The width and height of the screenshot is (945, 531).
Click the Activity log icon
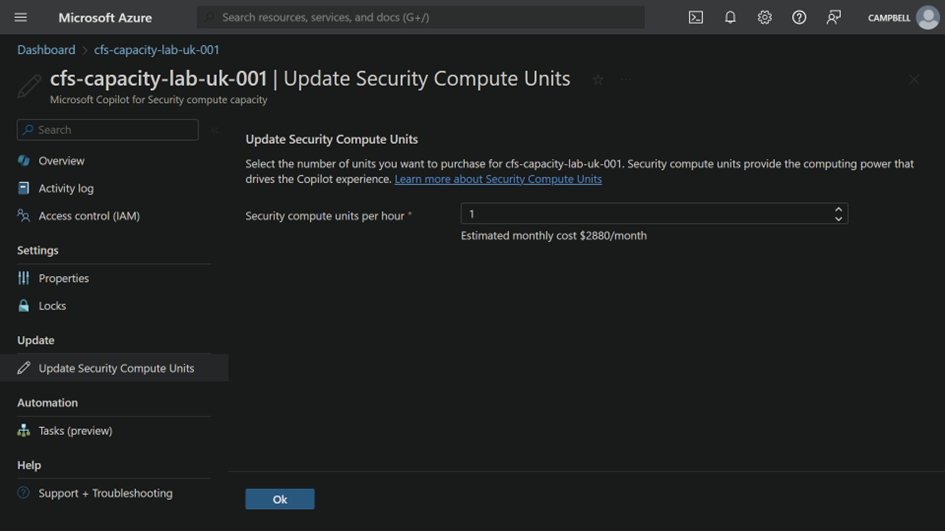tap(24, 188)
